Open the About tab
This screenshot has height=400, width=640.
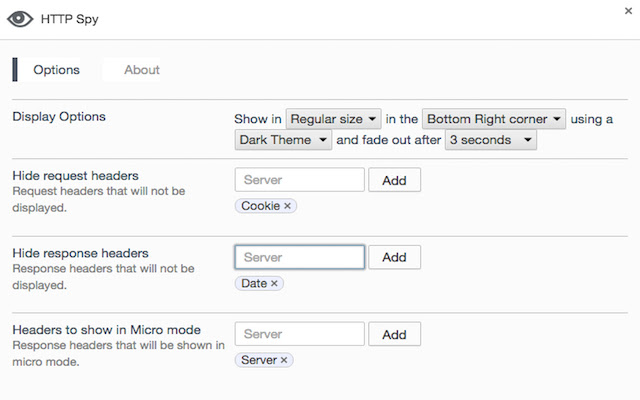[x=142, y=70]
